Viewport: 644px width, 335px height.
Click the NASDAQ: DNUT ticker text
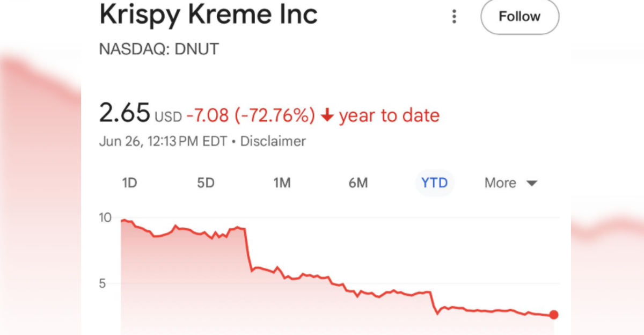pos(159,49)
